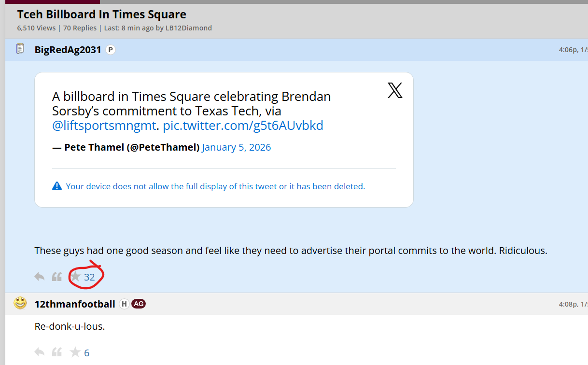Click the smiley avatar next to 12thmanfootball
This screenshot has height=365, width=588.
(20, 303)
